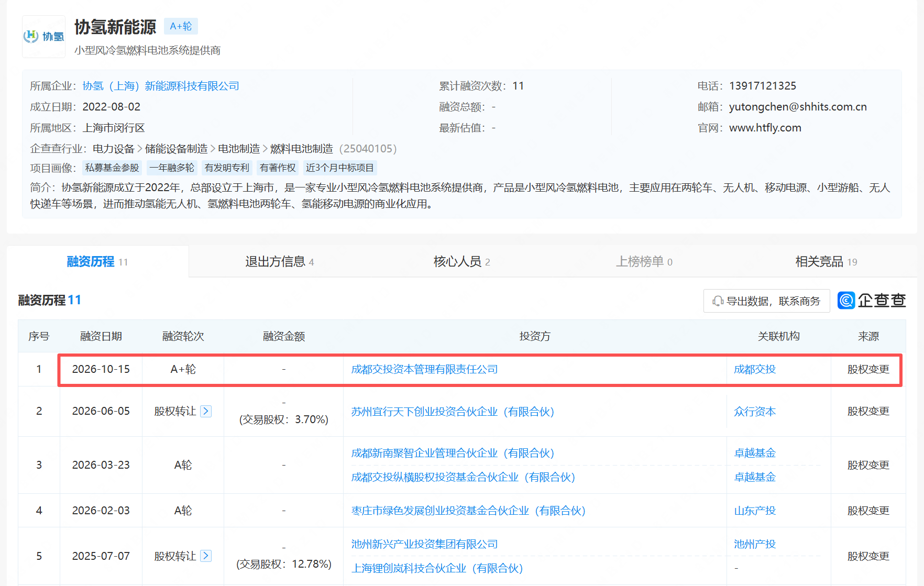Expand 股权转让 arrow in row 2
The image size is (924, 586).
tap(206, 411)
